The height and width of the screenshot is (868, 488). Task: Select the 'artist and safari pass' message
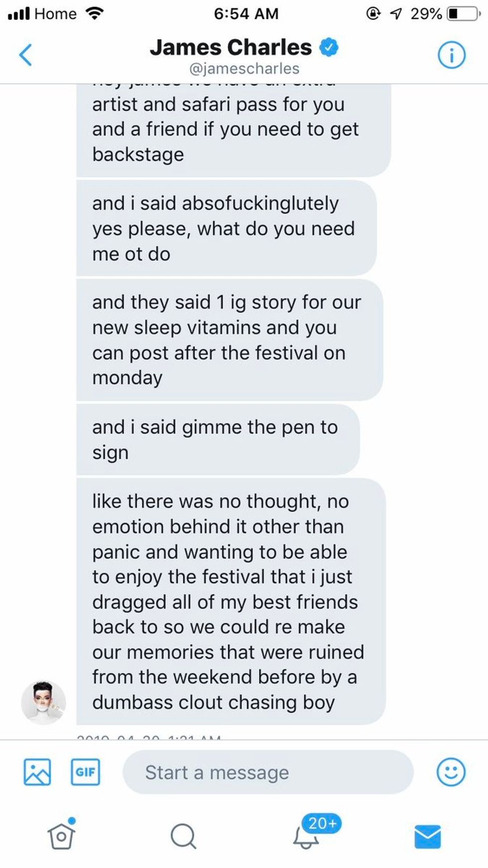point(234,130)
